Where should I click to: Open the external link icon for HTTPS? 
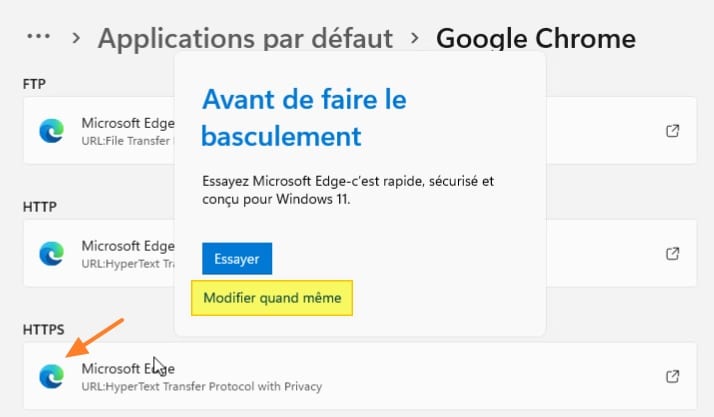(x=673, y=376)
